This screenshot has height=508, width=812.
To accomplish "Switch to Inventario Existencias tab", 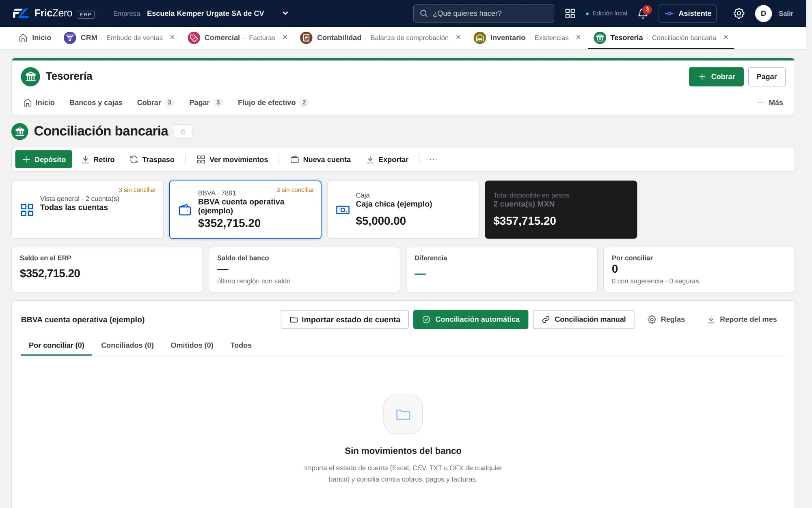I will 521,38.
